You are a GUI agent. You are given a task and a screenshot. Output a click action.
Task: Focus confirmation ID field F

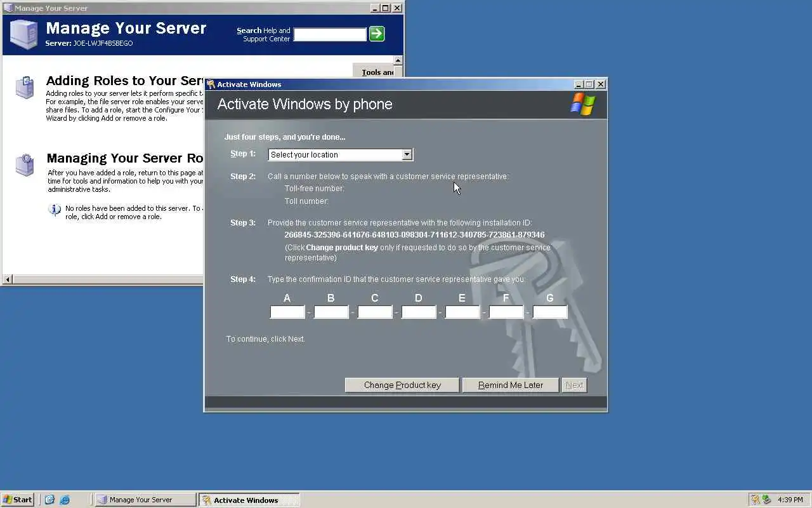pyautogui.click(x=506, y=312)
